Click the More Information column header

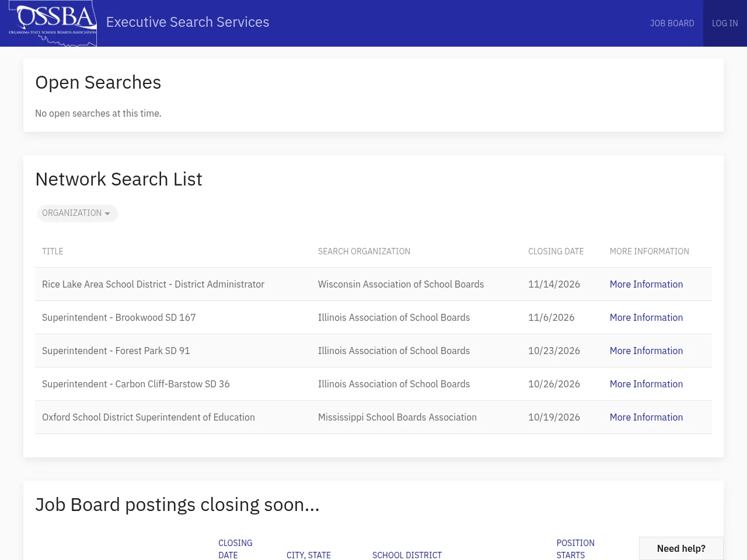[x=649, y=251]
